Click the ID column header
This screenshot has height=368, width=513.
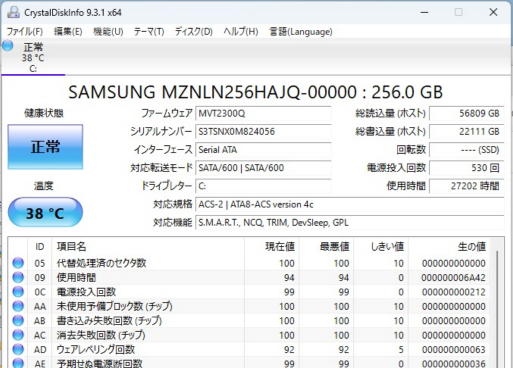(40, 247)
